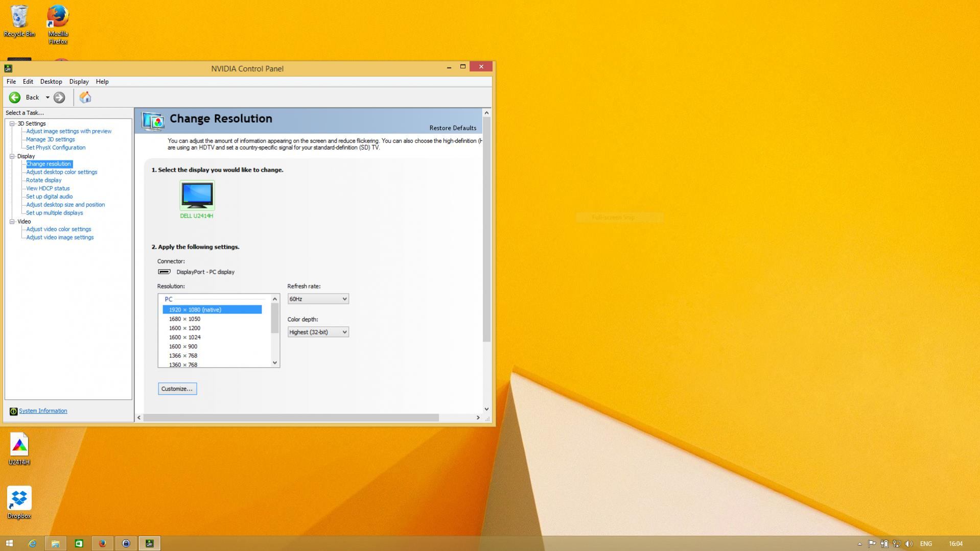
Task: Open Adjust video image settings
Action: [60, 237]
